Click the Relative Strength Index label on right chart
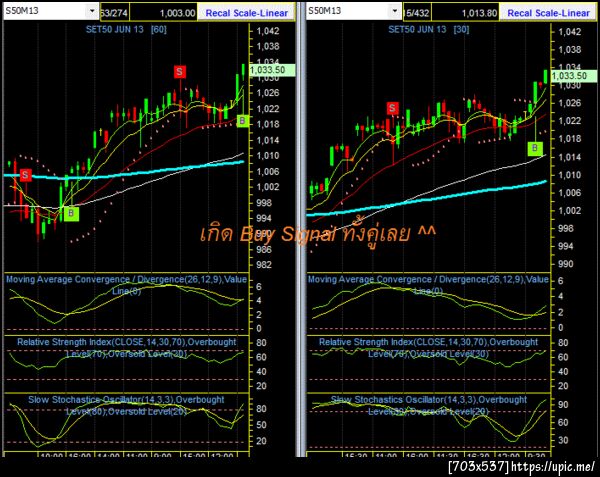The image size is (600, 477). [428, 348]
